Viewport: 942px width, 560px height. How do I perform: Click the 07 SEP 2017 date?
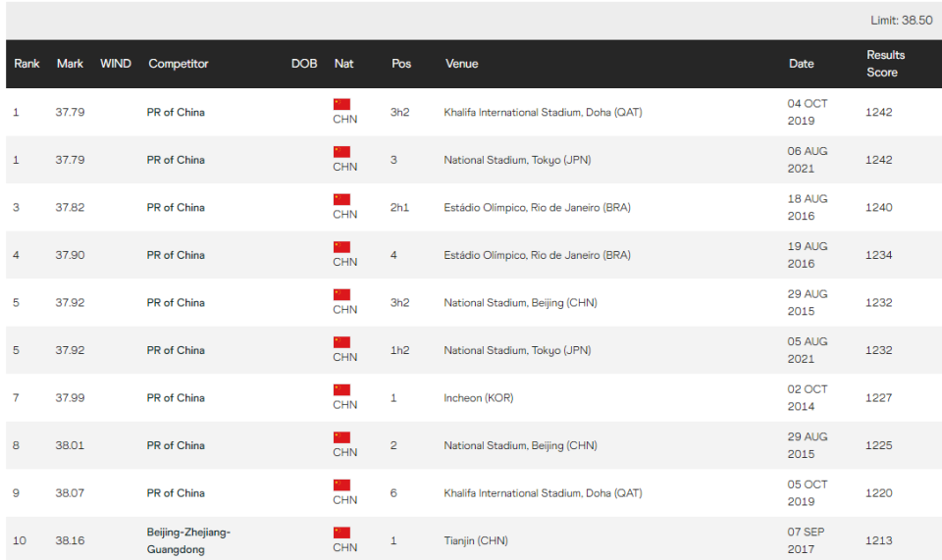807,540
